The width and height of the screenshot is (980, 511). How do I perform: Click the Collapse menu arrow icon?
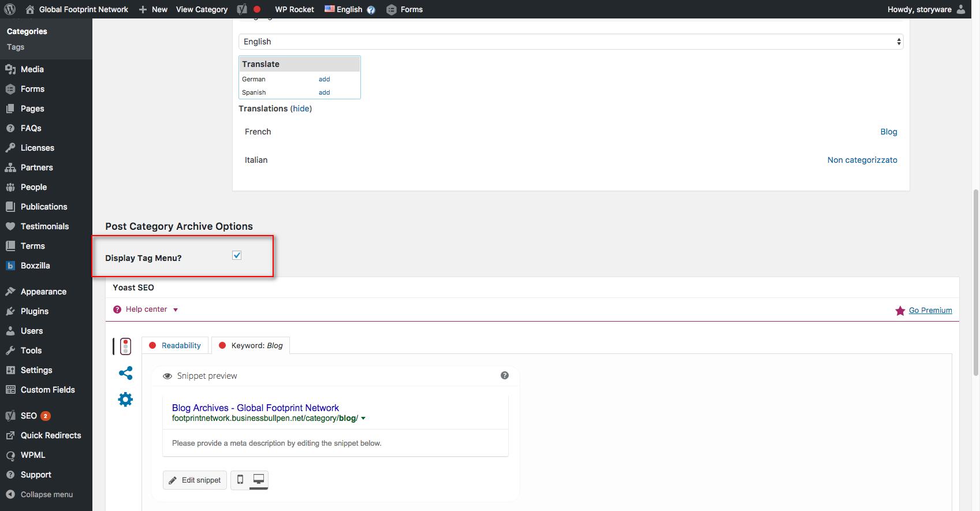(x=10, y=494)
